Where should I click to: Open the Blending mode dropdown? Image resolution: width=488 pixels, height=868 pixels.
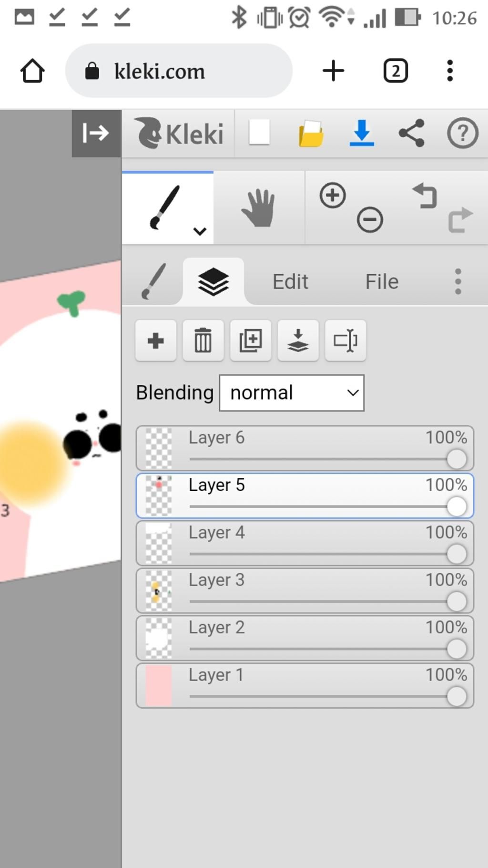(x=292, y=393)
